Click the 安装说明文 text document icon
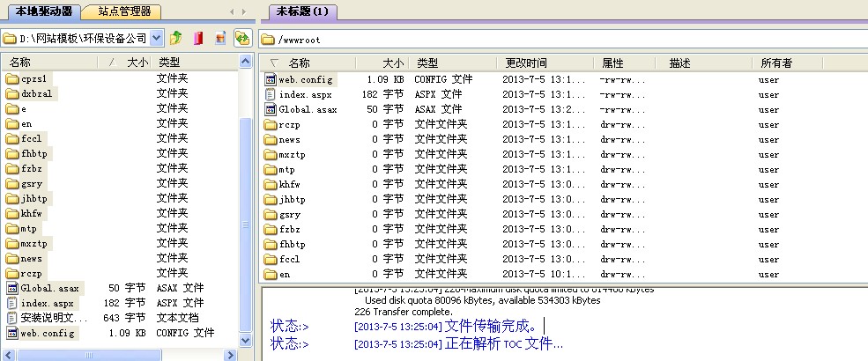Viewport: 868px width, 361px height. pyautogui.click(x=12, y=318)
